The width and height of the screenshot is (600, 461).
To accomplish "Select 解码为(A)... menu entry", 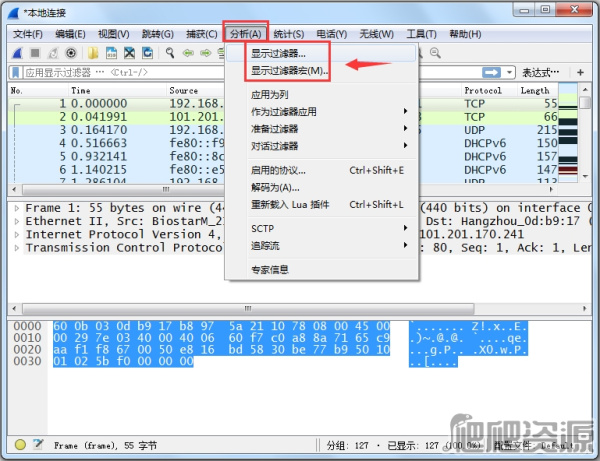I will (x=321, y=187).
